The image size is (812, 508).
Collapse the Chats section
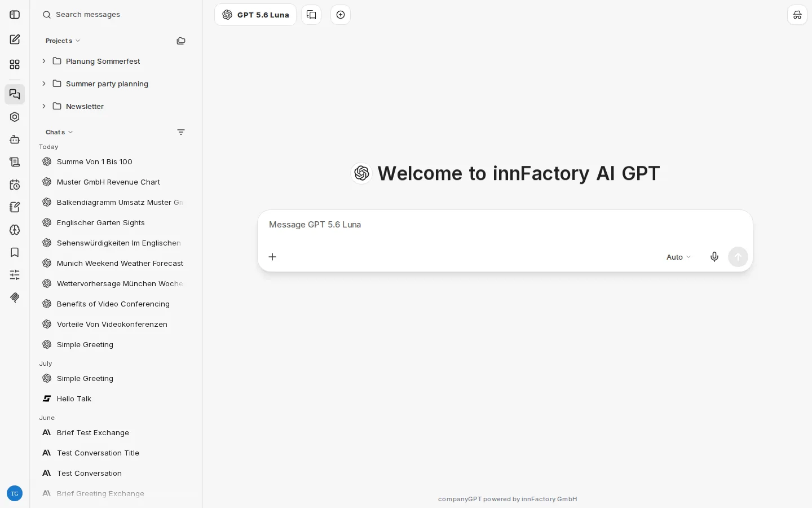click(59, 132)
